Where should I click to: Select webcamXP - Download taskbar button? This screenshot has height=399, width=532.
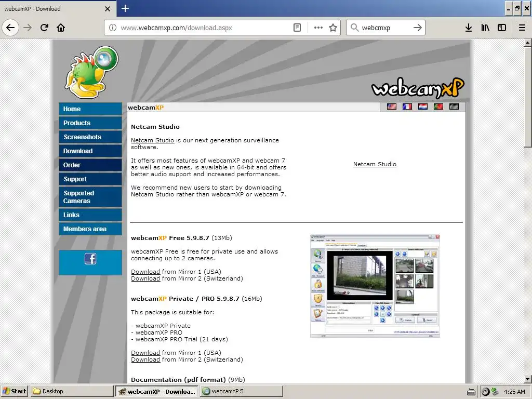point(157,391)
